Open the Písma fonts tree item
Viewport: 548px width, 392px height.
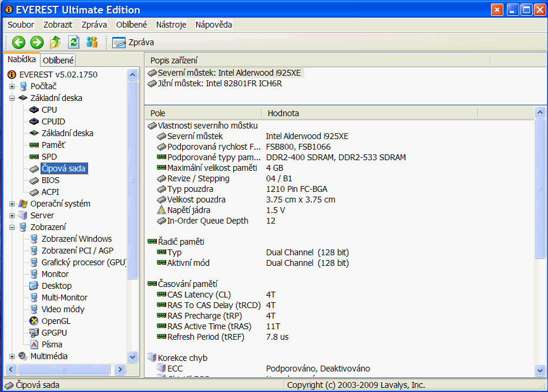click(x=52, y=344)
